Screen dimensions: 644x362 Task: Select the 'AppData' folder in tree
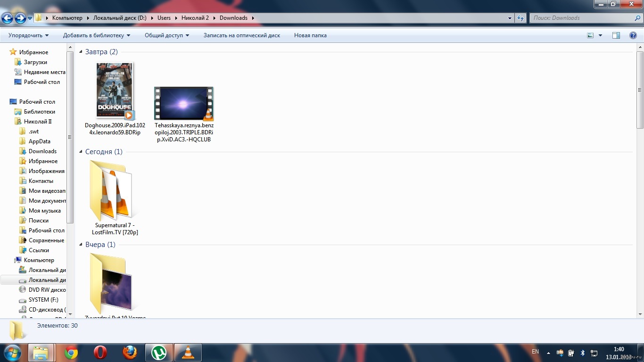pos(40,141)
